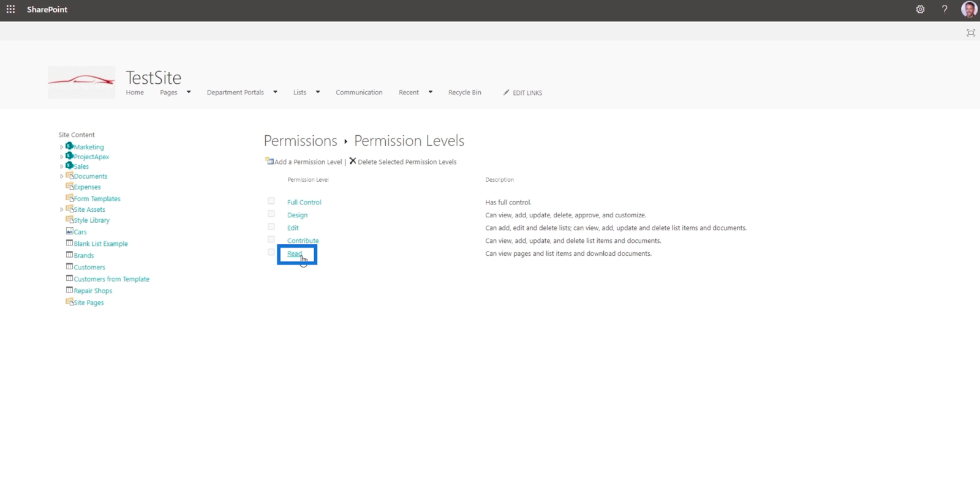
Task: Open the Repair Shops list
Action: (93, 291)
